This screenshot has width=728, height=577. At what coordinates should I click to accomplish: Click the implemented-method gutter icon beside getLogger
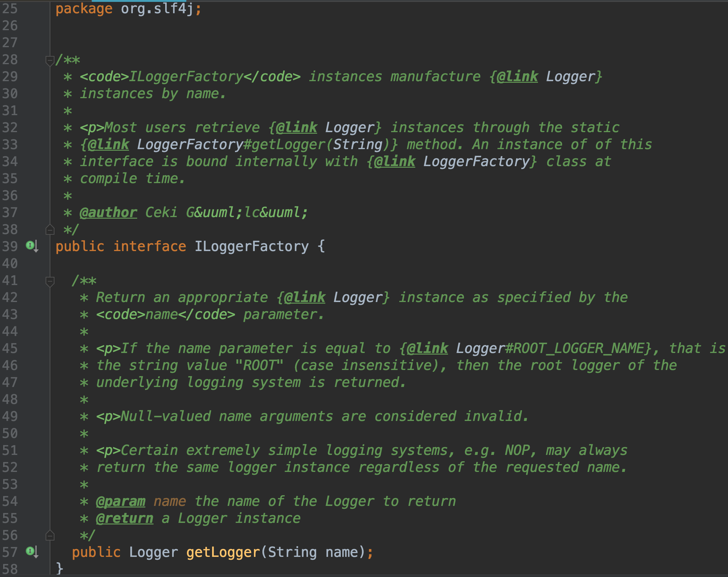32,552
